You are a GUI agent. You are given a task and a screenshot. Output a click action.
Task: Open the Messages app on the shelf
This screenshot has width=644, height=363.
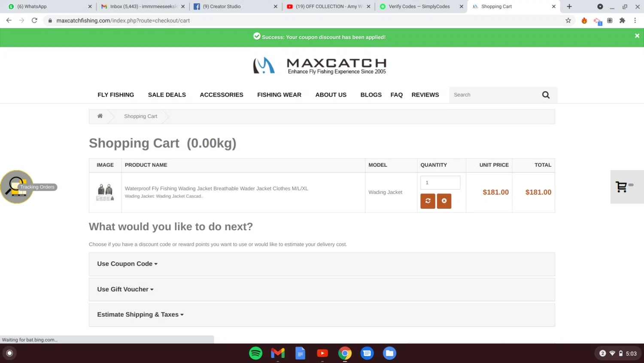pyautogui.click(x=367, y=353)
